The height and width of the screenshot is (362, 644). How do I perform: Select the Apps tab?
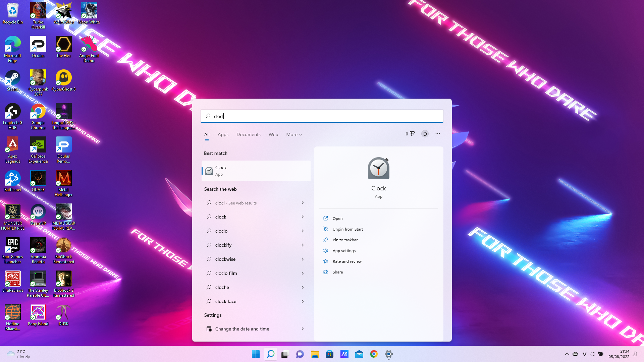(223, 134)
